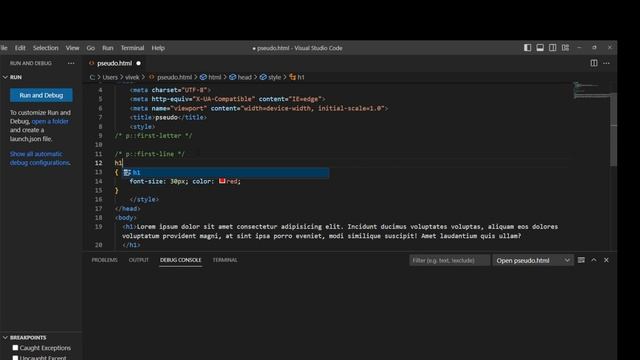This screenshot has height=360, width=640.
Task: Open the View menu
Action: (x=72, y=48)
